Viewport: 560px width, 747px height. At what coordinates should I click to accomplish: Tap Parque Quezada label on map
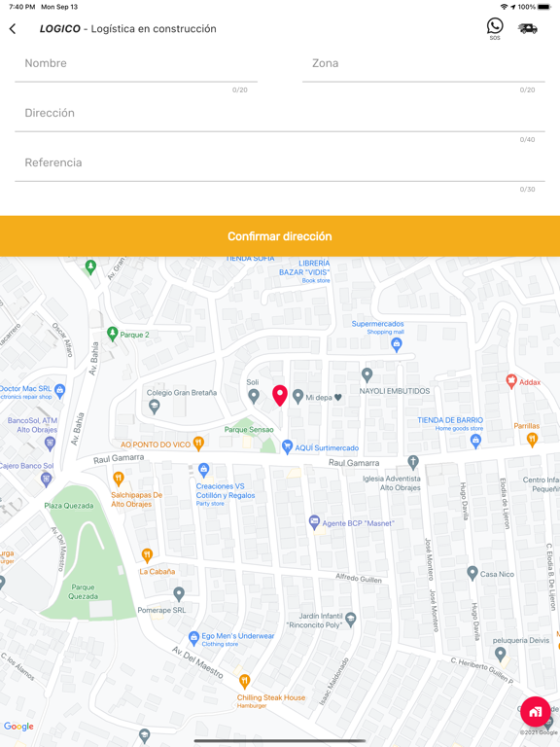84,591
